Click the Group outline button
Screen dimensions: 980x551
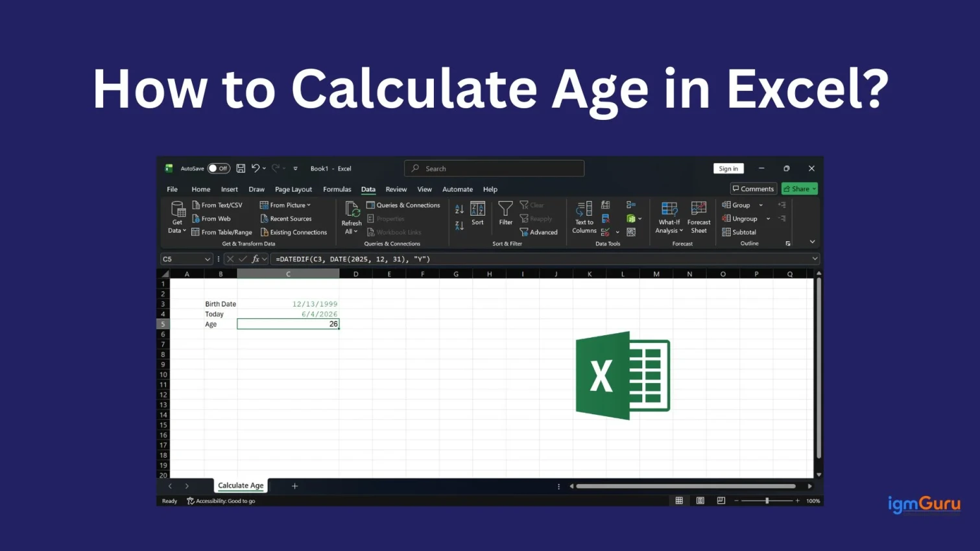[x=737, y=205]
